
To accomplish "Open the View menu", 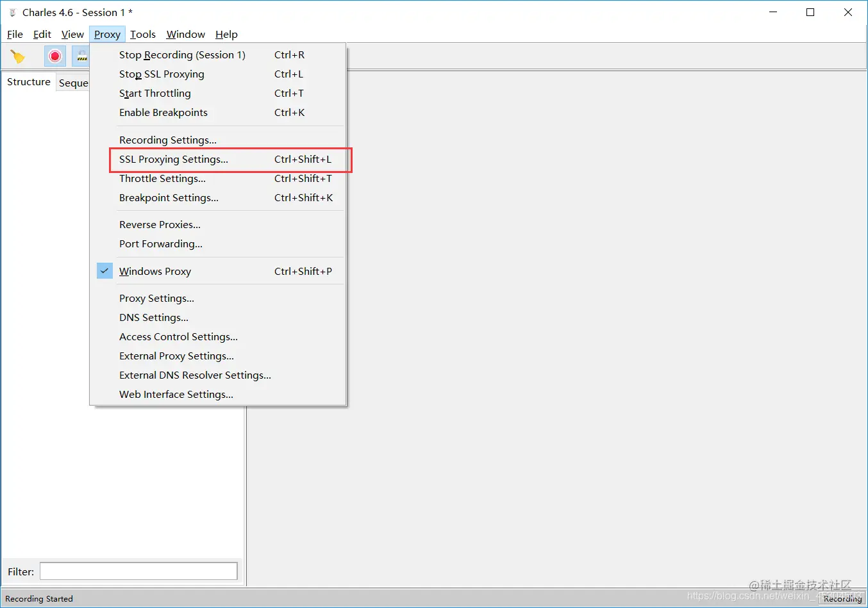I will pyautogui.click(x=72, y=34).
